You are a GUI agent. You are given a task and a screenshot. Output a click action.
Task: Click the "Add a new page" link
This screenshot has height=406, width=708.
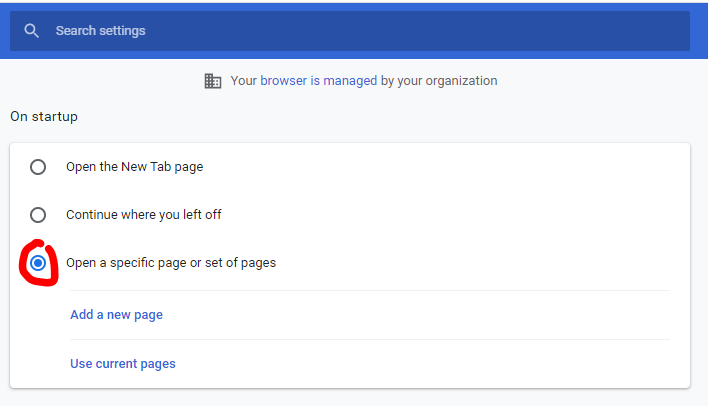click(x=116, y=315)
